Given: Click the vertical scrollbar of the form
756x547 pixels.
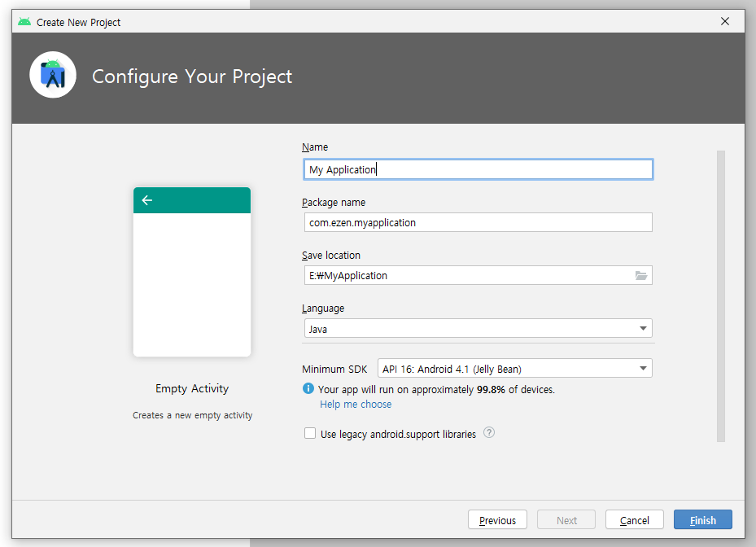Looking at the screenshot, I should [721, 296].
